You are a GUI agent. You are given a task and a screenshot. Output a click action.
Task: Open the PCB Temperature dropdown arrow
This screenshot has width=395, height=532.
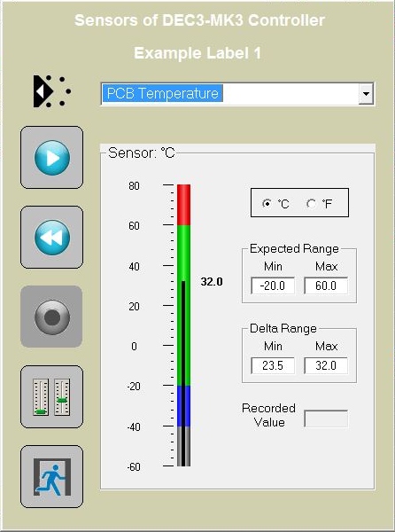366,93
